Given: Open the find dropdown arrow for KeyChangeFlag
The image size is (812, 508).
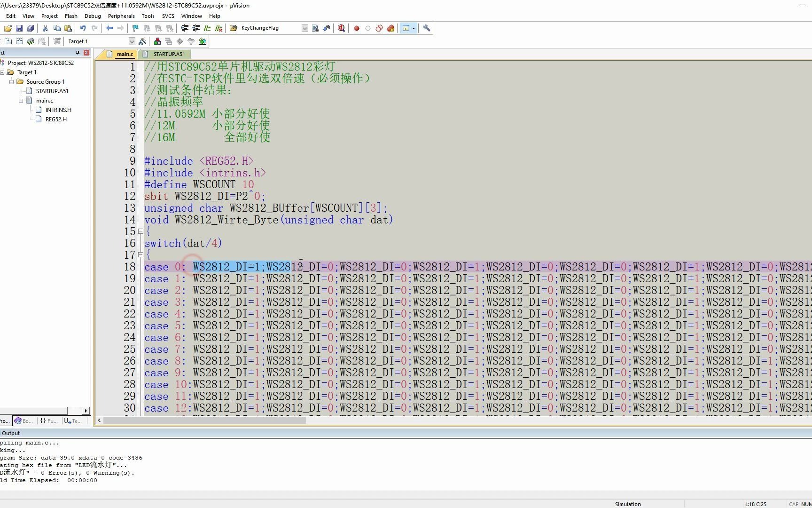Looking at the screenshot, I should point(304,28).
